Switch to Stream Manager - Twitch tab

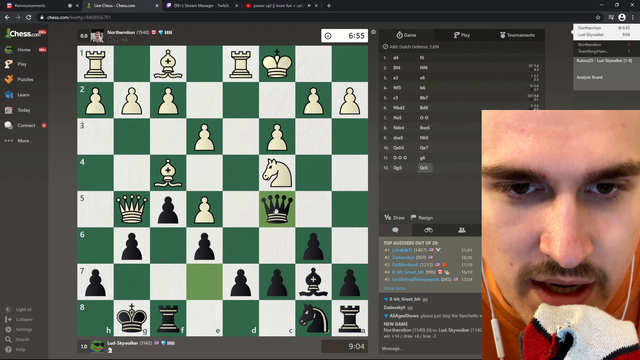201,6
